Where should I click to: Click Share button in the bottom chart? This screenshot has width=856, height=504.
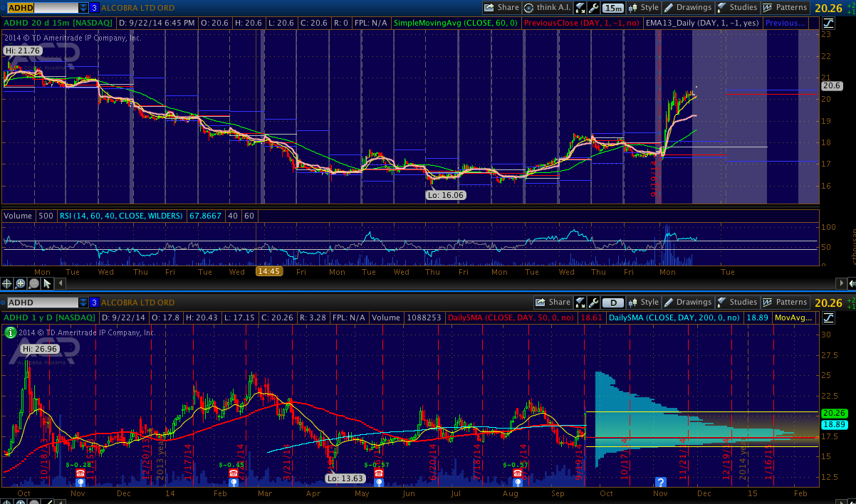point(553,303)
